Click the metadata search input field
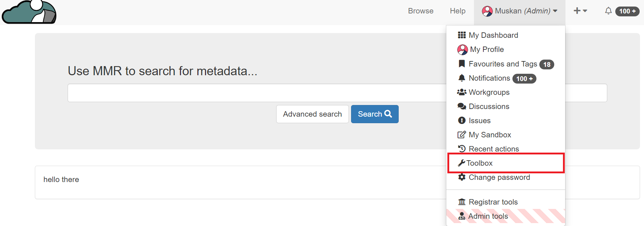This screenshot has height=226, width=644. click(x=254, y=93)
